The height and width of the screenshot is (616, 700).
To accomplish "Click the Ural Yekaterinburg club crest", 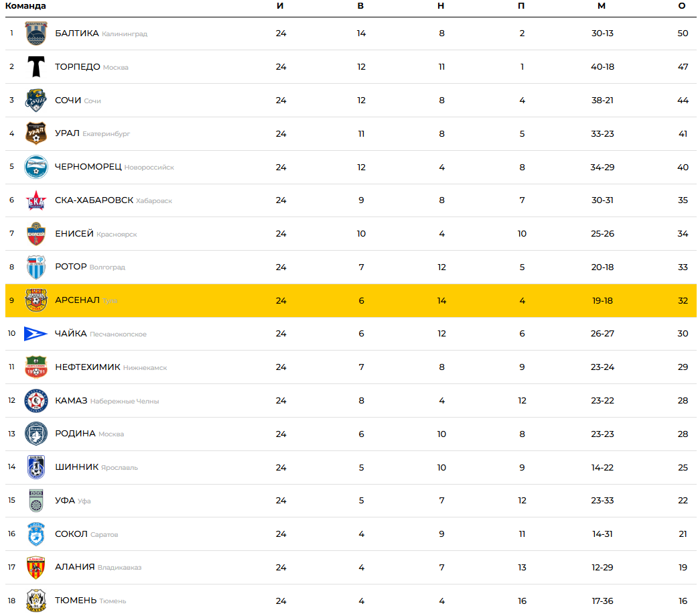I will coord(36,133).
